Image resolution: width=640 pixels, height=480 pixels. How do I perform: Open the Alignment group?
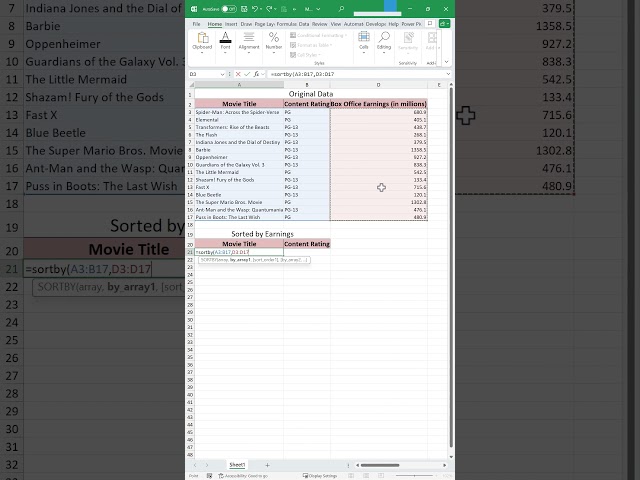[249, 42]
